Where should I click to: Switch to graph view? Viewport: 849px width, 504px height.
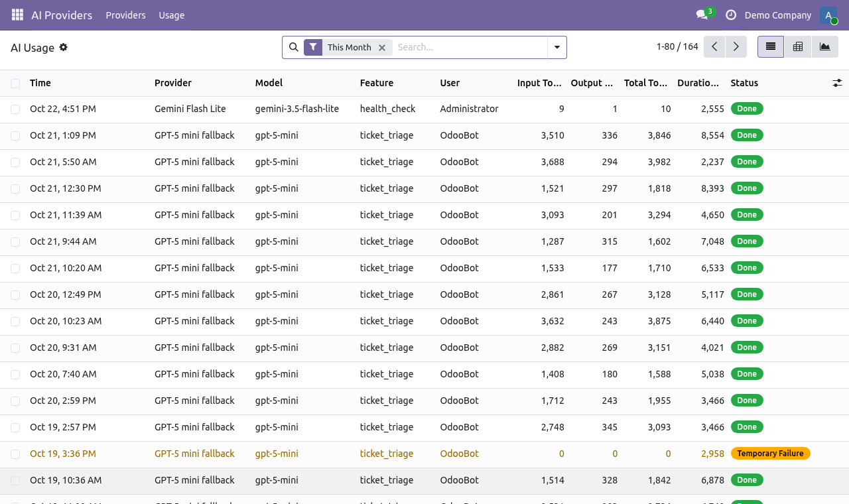(x=824, y=46)
